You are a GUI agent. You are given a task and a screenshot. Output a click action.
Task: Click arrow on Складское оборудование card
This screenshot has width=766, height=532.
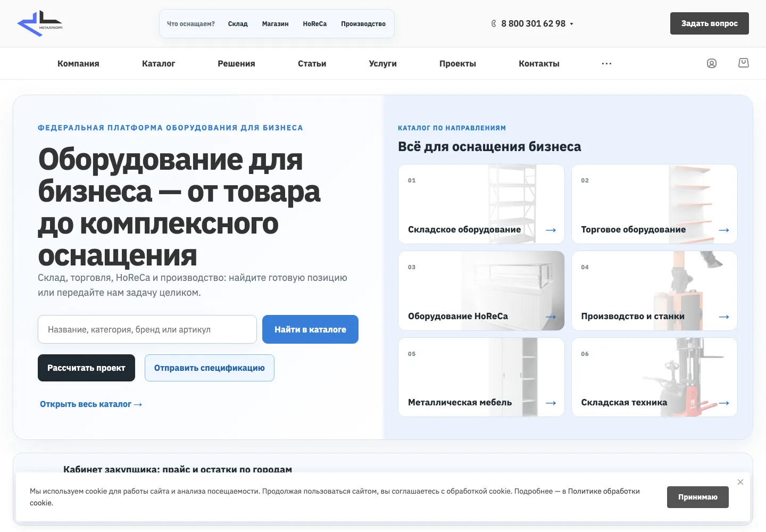coord(551,230)
